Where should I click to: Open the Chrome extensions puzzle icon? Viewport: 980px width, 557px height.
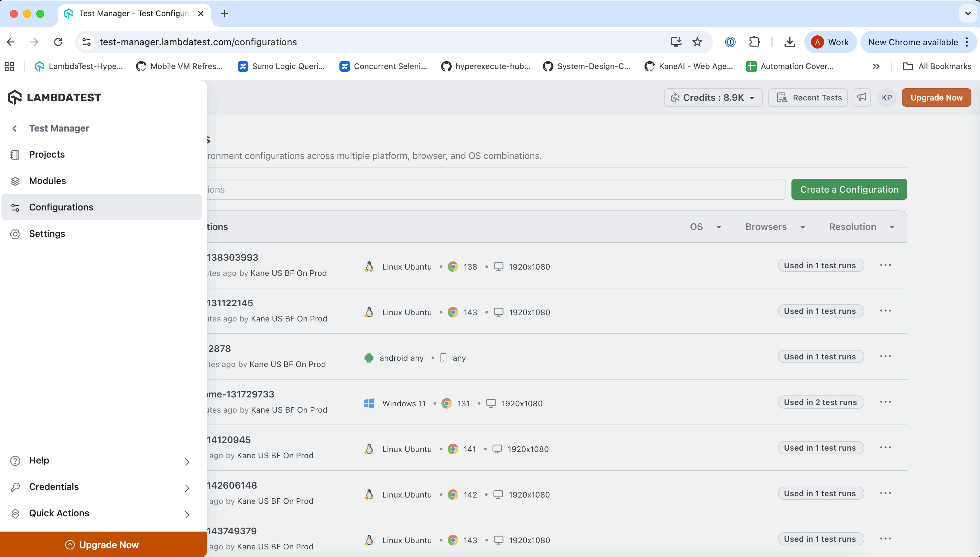point(754,42)
